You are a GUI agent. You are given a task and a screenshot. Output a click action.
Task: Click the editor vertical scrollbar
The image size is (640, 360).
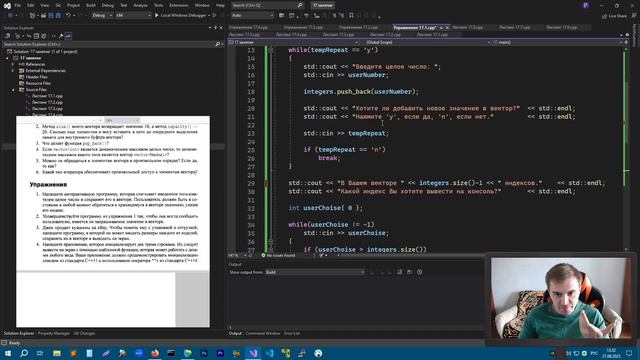pos(627,149)
